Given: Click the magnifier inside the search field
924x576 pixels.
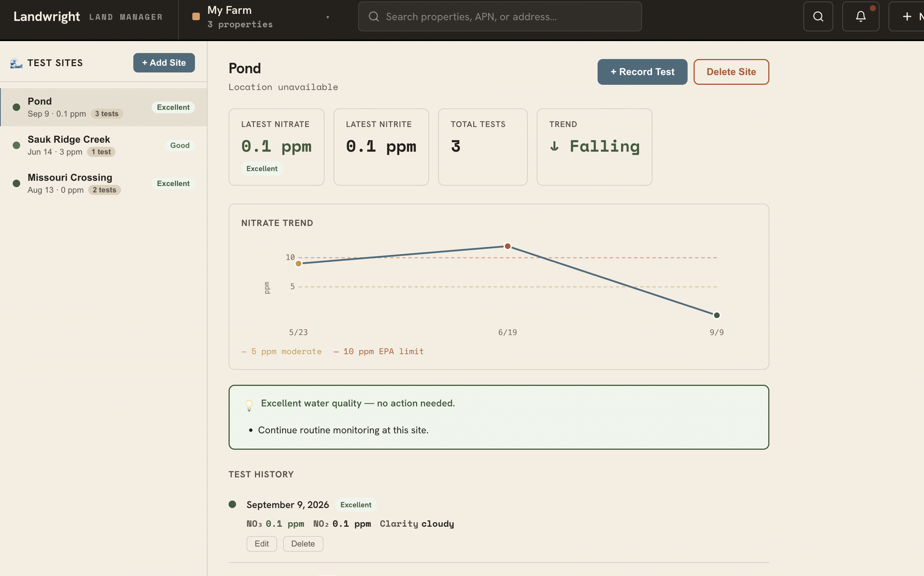Looking at the screenshot, I should coord(373,16).
